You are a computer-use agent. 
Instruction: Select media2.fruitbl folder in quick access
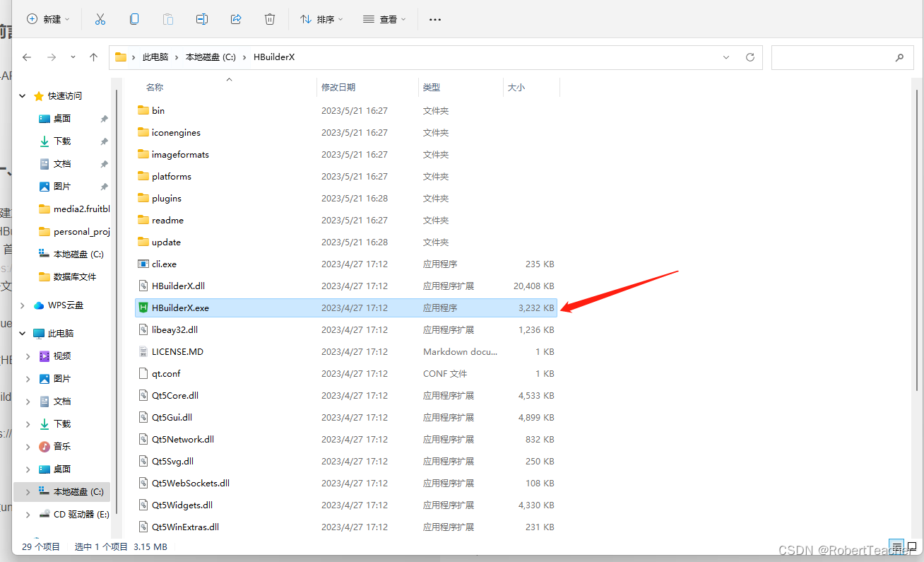pyautogui.click(x=75, y=209)
